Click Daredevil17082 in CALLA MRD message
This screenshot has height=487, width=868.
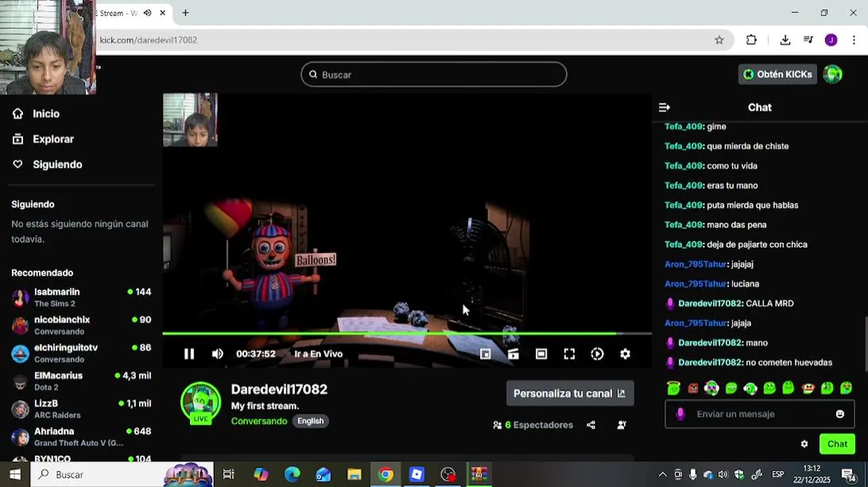coord(710,304)
